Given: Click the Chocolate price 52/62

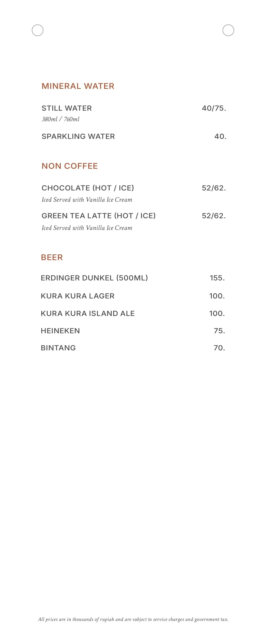Looking at the screenshot, I should tap(214, 188).
